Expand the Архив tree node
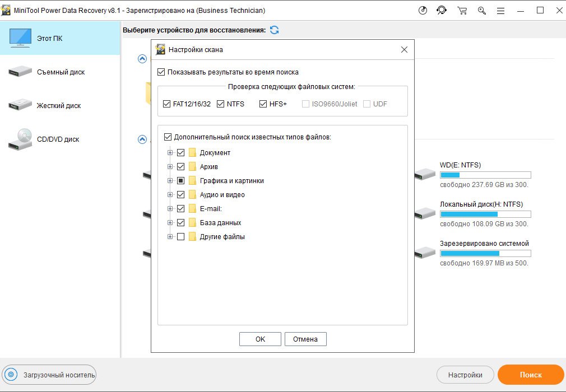Screen dimensions: 566x392 click(x=170, y=167)
